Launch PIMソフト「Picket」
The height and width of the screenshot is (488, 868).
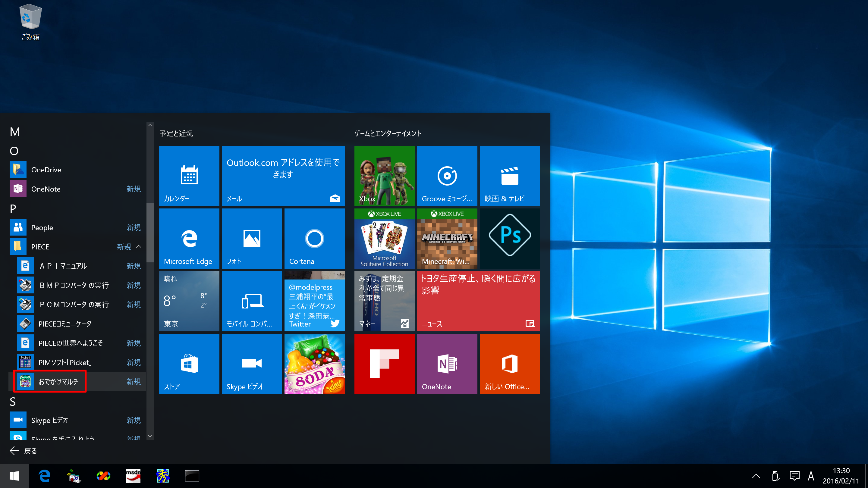click(x=77, y=362)
